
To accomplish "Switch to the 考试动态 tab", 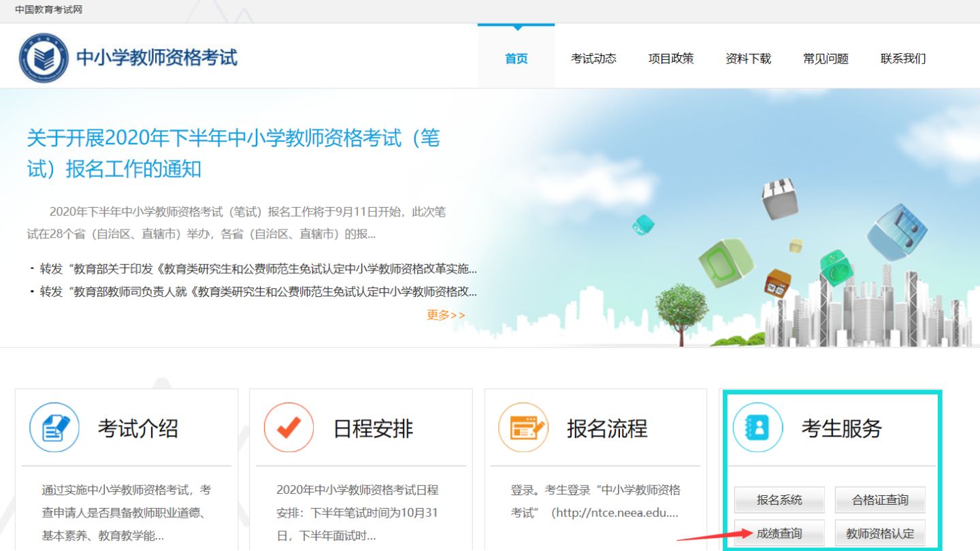I will tap(593, 59).
